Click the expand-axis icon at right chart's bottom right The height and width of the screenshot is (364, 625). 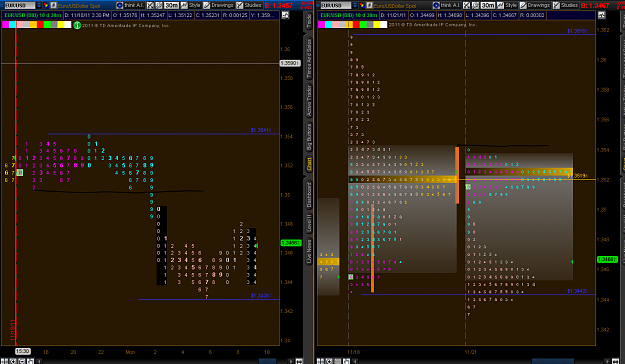click(615, 361)
